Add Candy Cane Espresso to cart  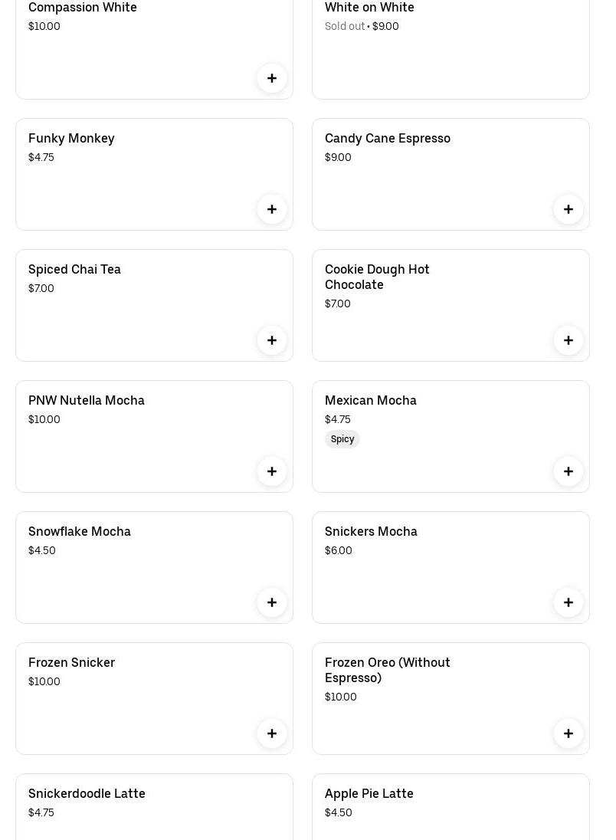point(568,209)
